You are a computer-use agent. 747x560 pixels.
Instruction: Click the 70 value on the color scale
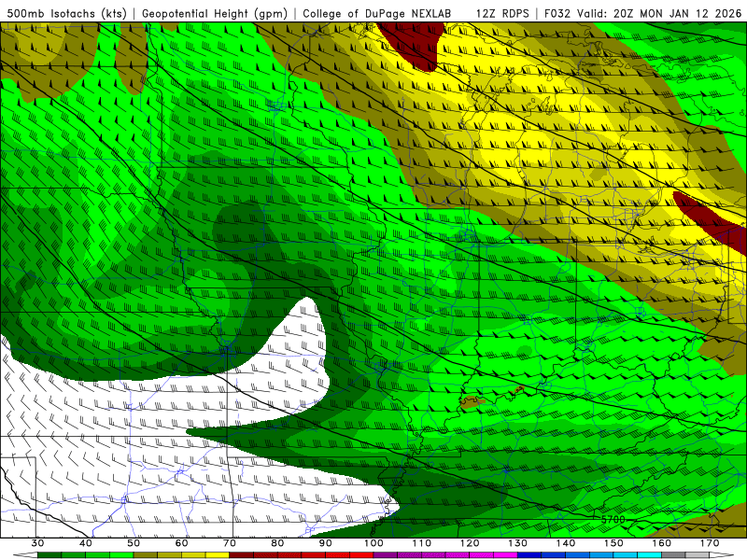pyautogui.click(x=230, y=543)
